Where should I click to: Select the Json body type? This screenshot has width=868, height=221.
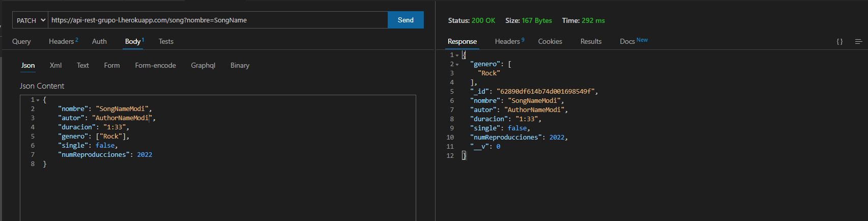coord(28,65)
